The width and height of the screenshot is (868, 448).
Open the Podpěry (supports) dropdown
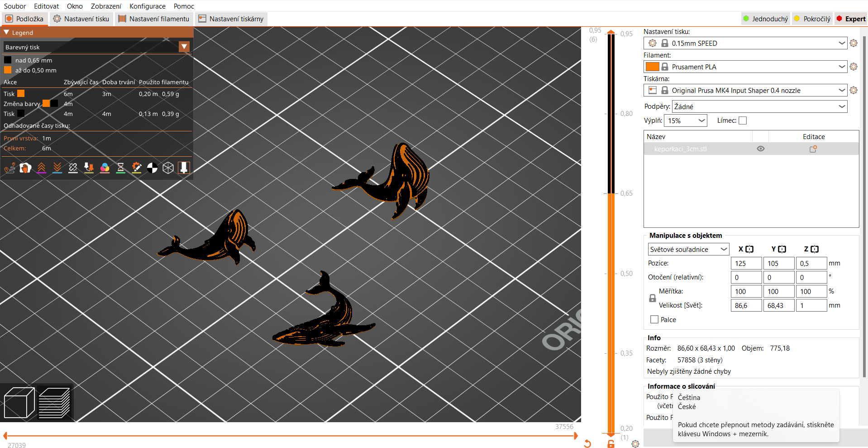coord(760,106)
